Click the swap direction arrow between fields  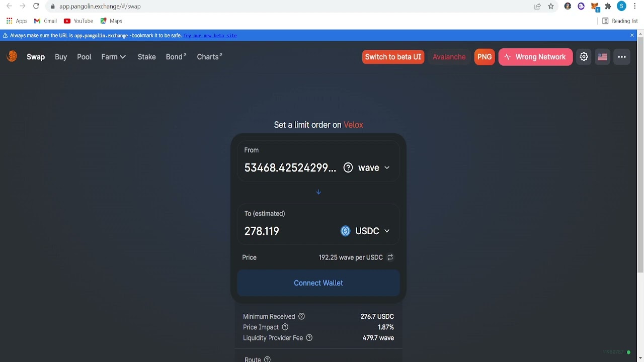[x=318, y=192]
